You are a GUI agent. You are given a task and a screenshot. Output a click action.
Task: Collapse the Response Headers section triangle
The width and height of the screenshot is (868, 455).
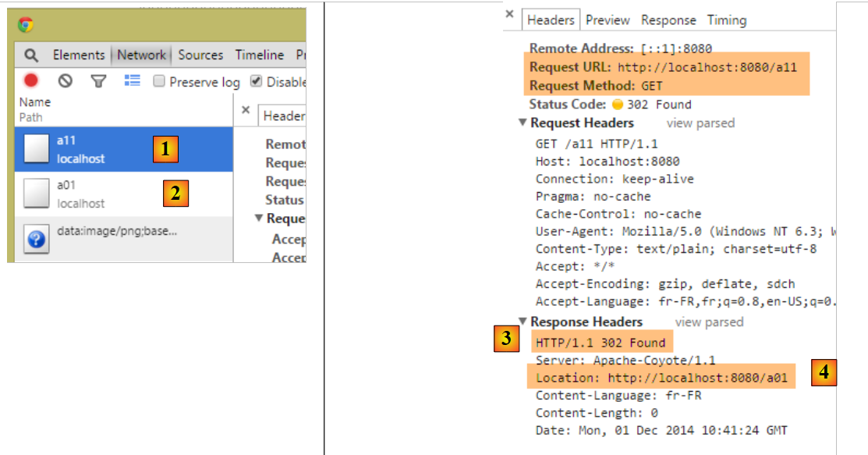coord(523,322)
